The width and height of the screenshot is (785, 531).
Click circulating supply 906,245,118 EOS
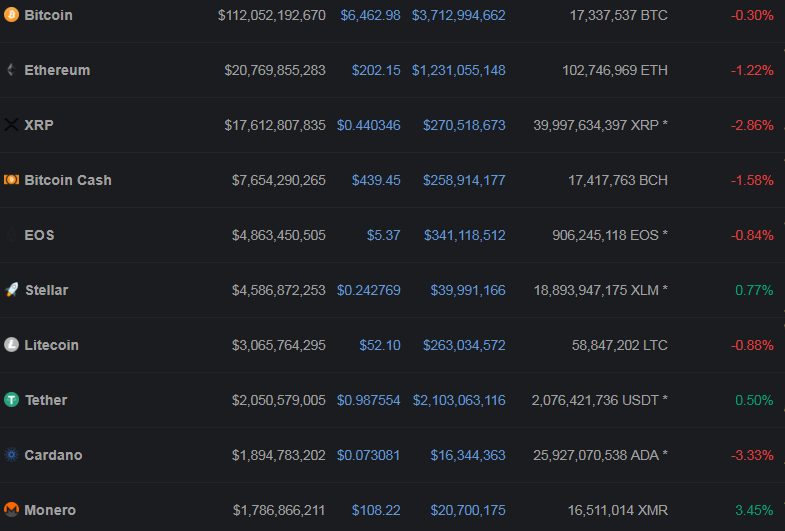click(610, 236)
